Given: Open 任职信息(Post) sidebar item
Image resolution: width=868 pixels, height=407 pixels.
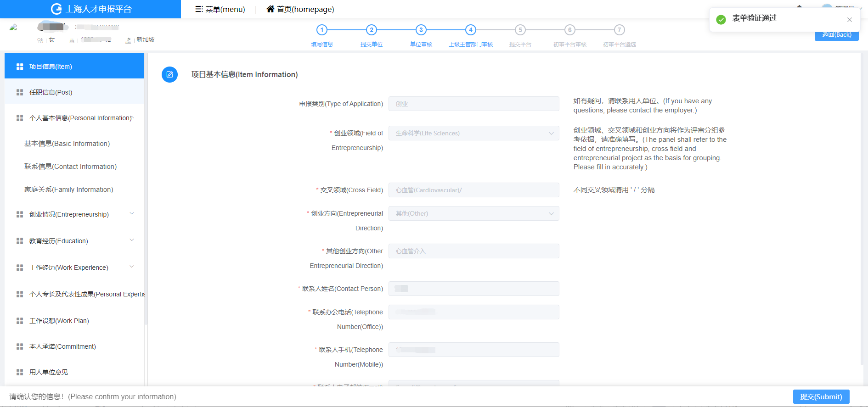Looking at the screenshot, I should click(74, 92).
